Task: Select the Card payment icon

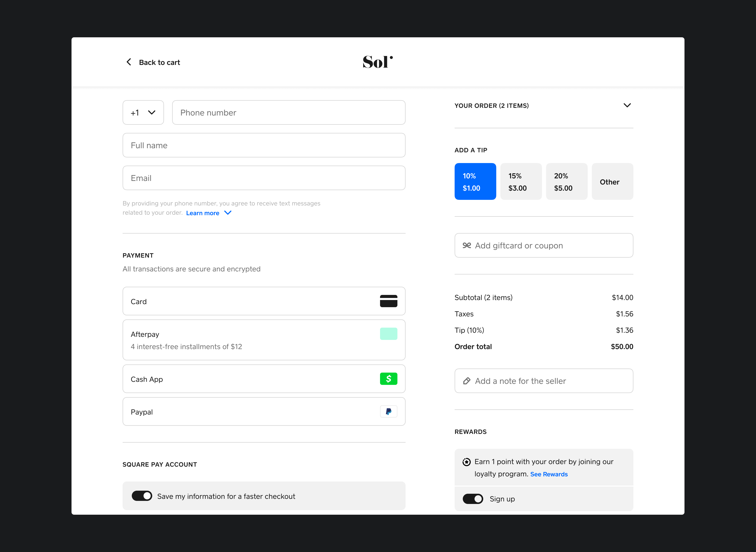Action: pos(389,301)
